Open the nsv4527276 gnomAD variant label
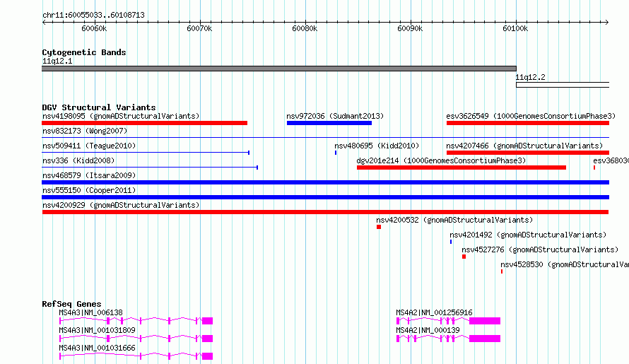Viewport: 629px width, 364px height. point(540,249)
